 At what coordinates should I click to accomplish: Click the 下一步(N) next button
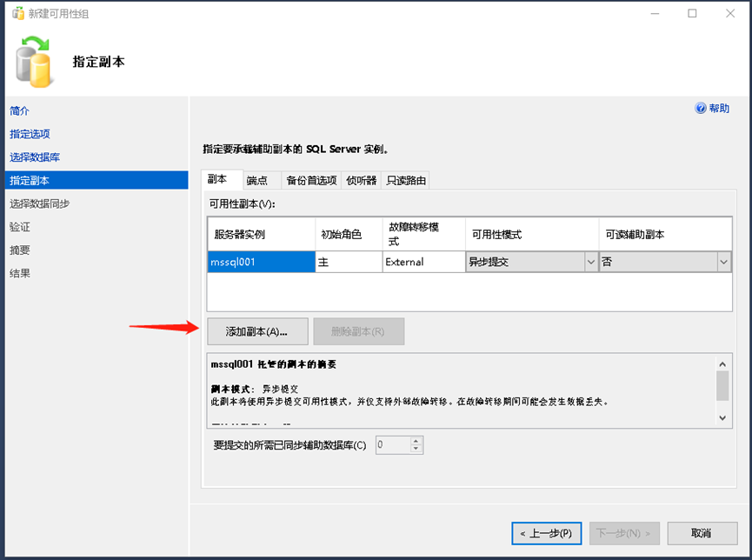click(624, 533)
